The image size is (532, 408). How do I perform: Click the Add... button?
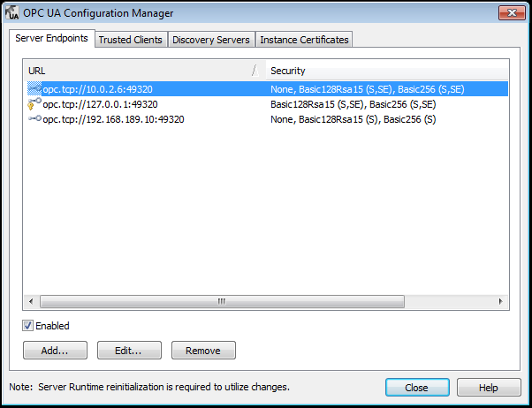[x=55, y=351]
